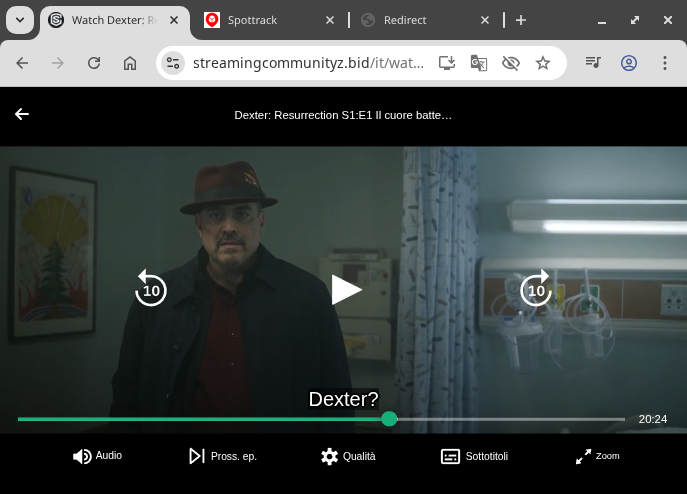687x494 pixels.
Task: Go back using the player's white arrow
Action: (22, 114)
